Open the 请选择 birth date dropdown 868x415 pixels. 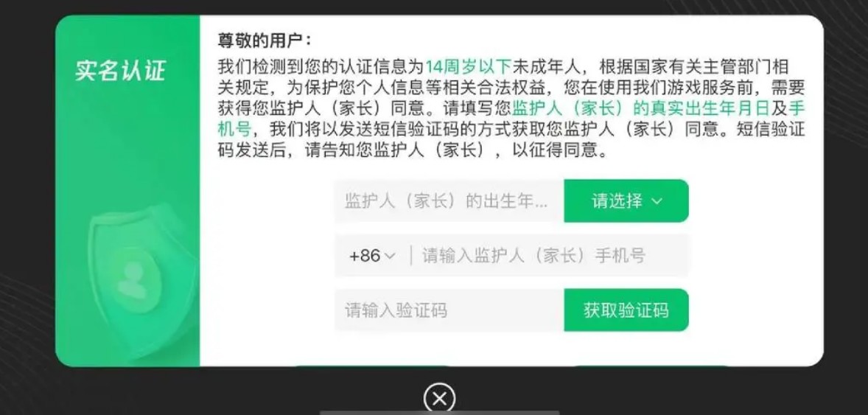[626, 200]
